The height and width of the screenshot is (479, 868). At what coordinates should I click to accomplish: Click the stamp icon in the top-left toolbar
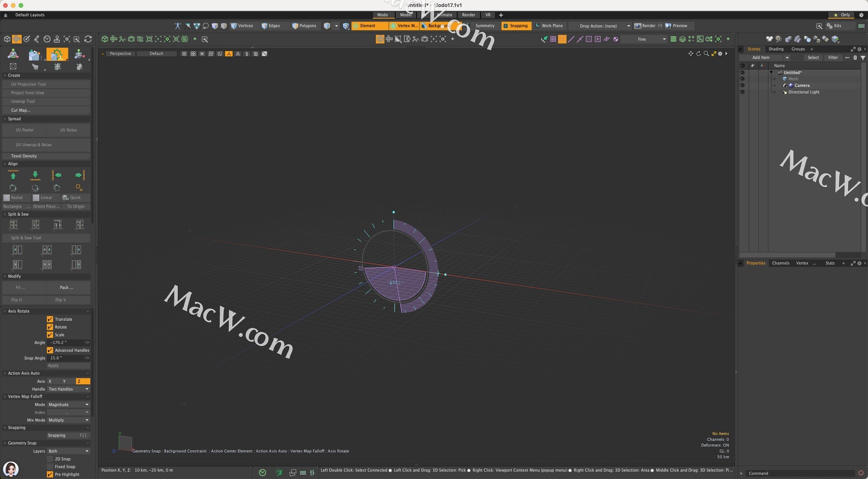click(57, 39)
